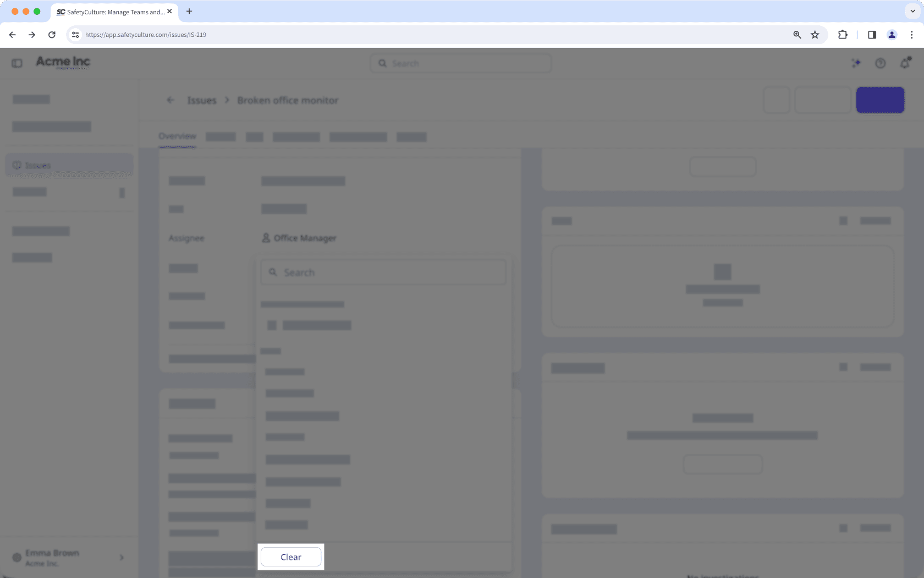Toggle the browser side panel icon
The height and width of the screenshot is (578, 924).
pyautogui.click(x=871, y=34)
